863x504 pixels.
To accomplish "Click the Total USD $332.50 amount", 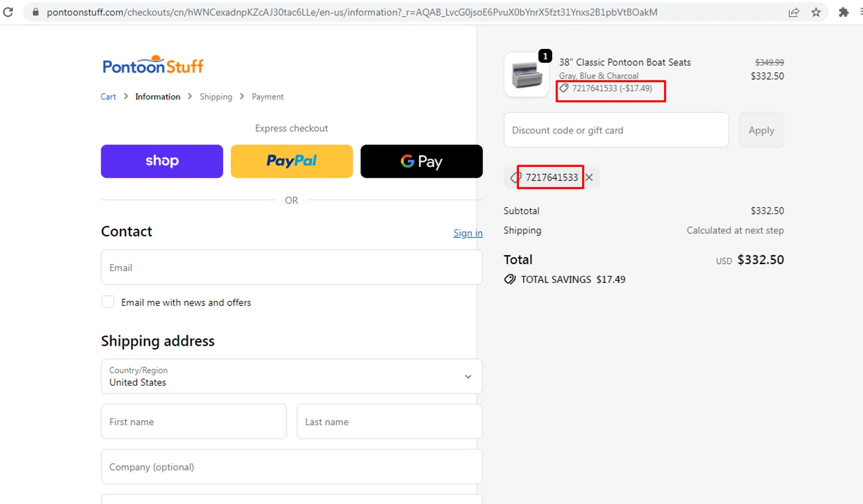I will (750, 260).
